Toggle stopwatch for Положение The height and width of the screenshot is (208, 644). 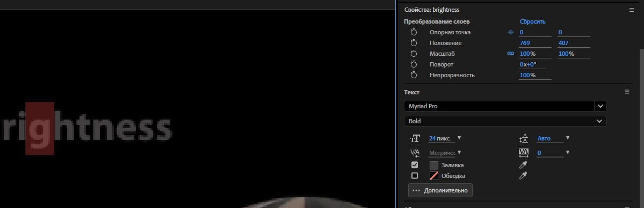(414, 43)
